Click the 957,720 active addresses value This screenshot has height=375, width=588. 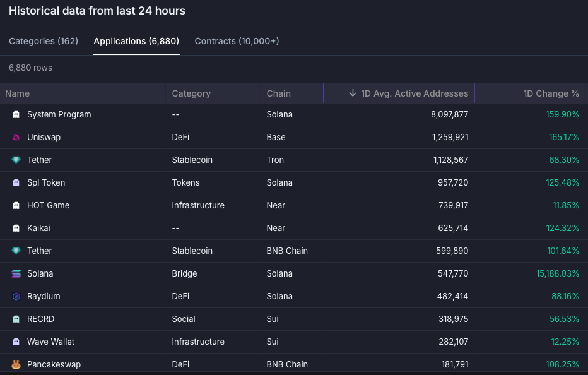tap(453, 183)
